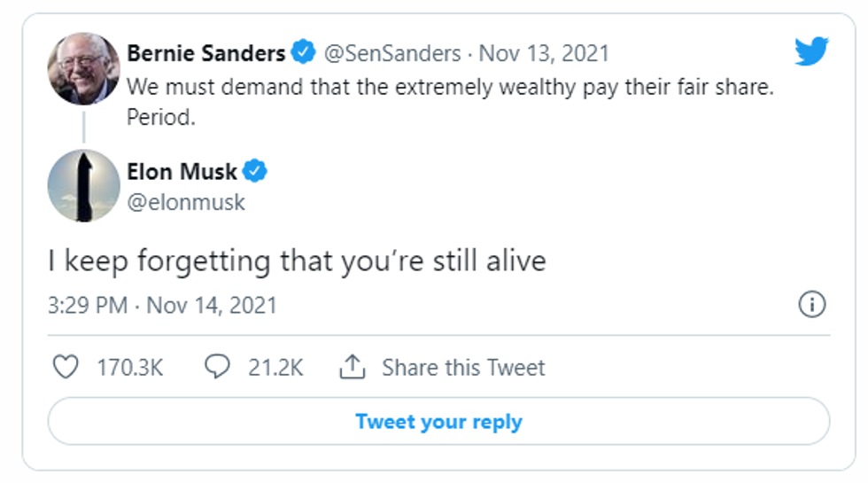868x483 pixels.
Task: Click the share upload arrow icon
Action: (353, 367)
